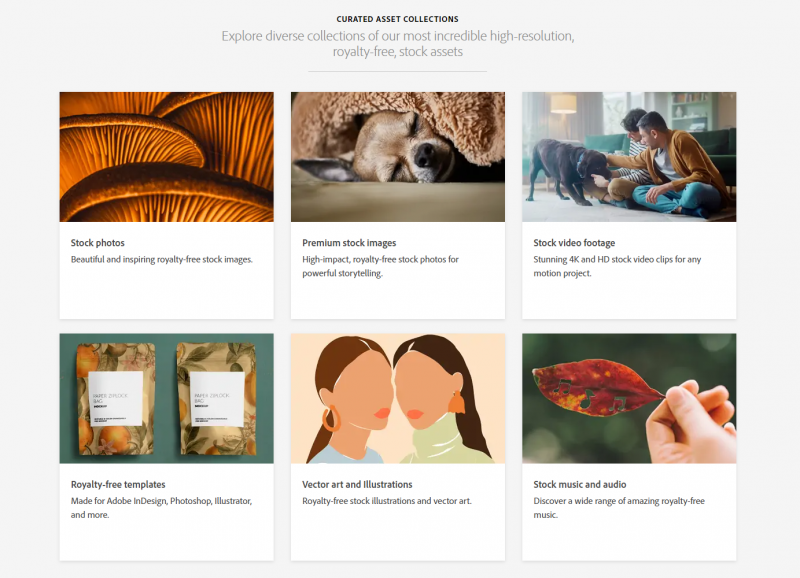This screenshot has width=800, height=578.
Task: Click 'Beautiful and inspiring royalty-free stock images' text
Action: 162,259
